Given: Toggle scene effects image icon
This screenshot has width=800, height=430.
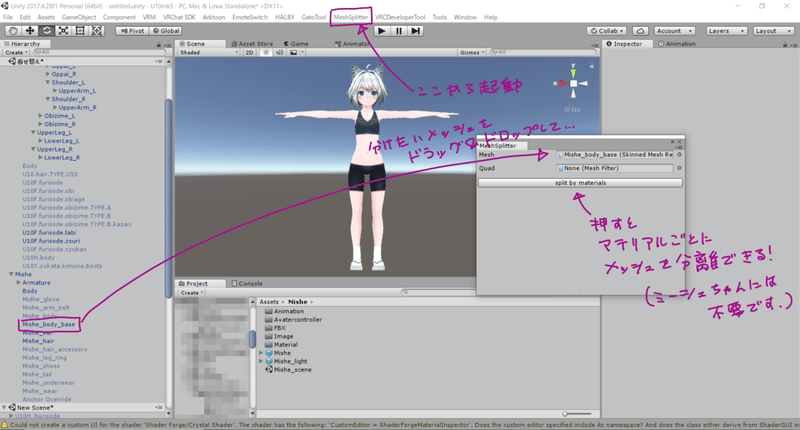Looking at the screenshot, I should [293, 53].
